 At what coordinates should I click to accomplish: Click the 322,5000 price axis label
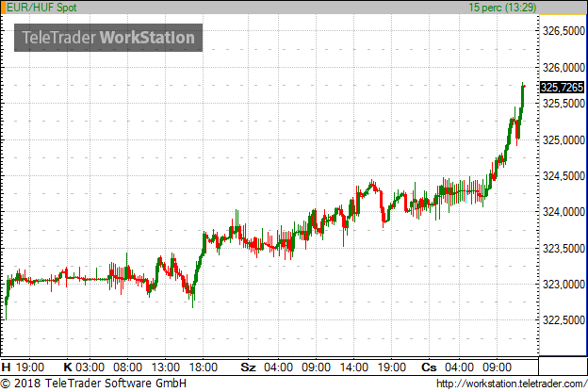(x=563, y=320)
